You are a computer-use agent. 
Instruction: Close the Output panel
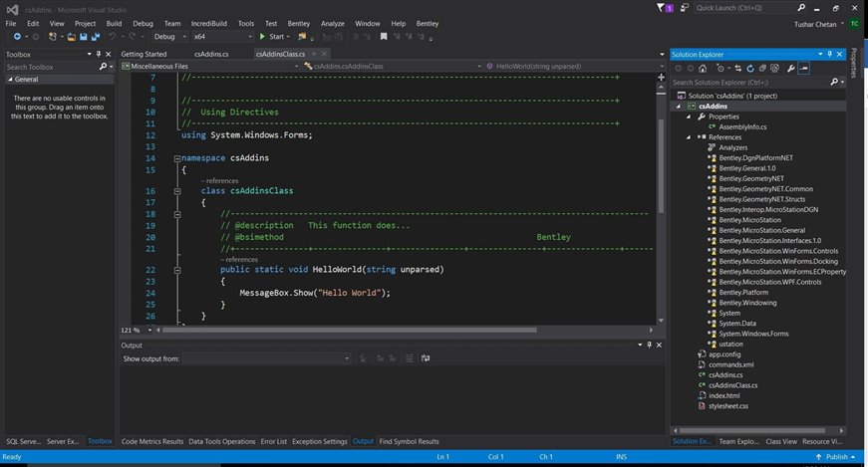click(x=659, y=345)
